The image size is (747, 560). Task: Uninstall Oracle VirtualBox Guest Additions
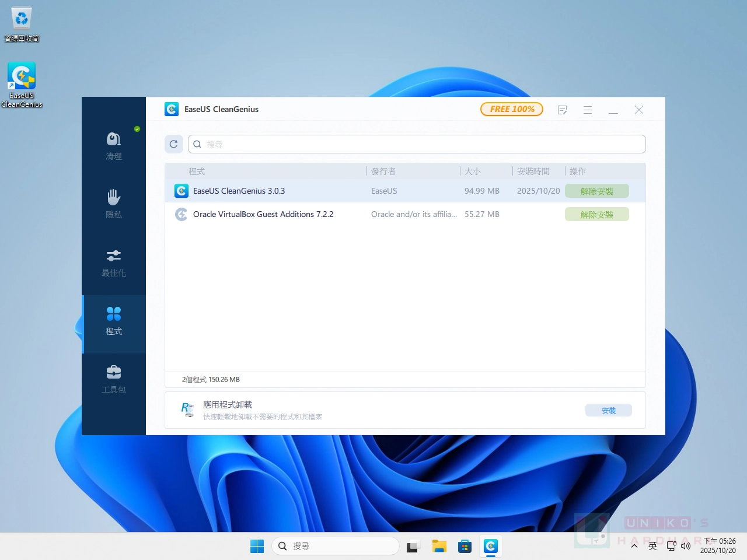click(x=596, y=215)
